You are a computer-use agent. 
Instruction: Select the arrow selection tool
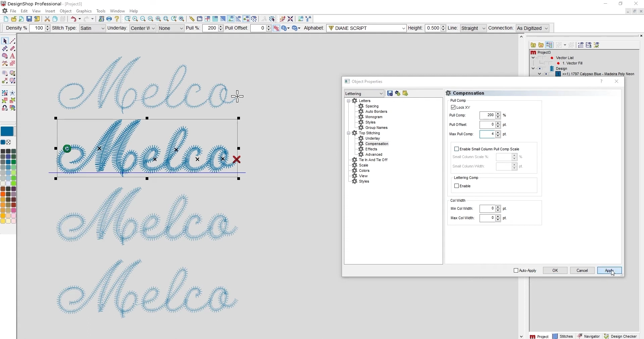click(5, 41)
